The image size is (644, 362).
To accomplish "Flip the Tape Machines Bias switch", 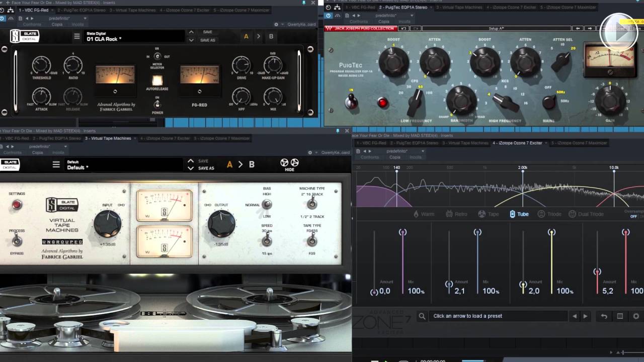I will point(267,205).
